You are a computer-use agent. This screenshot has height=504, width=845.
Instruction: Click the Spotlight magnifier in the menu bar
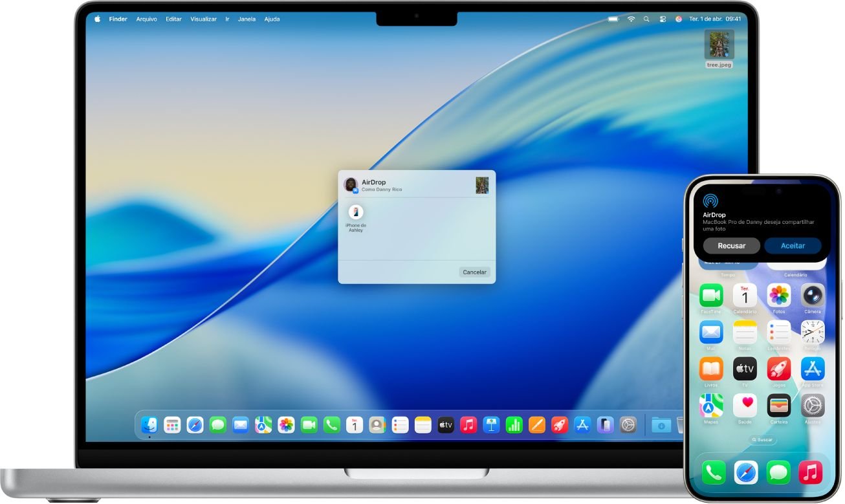646,19
